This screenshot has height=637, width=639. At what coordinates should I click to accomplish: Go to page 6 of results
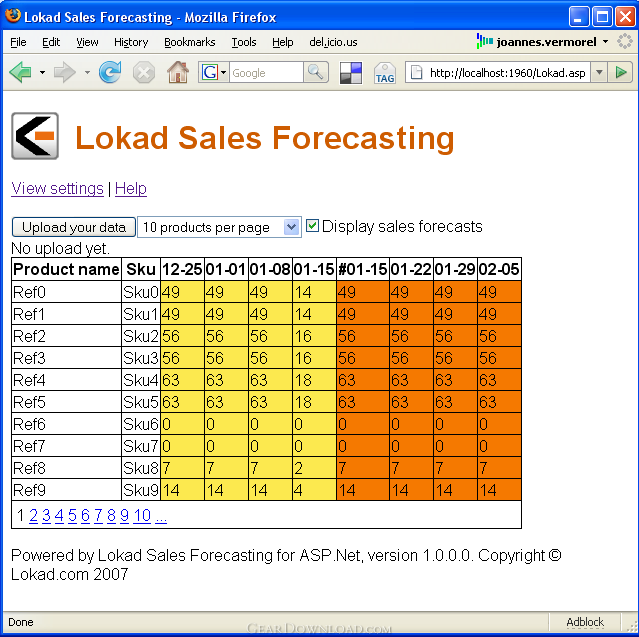[85, 516]
